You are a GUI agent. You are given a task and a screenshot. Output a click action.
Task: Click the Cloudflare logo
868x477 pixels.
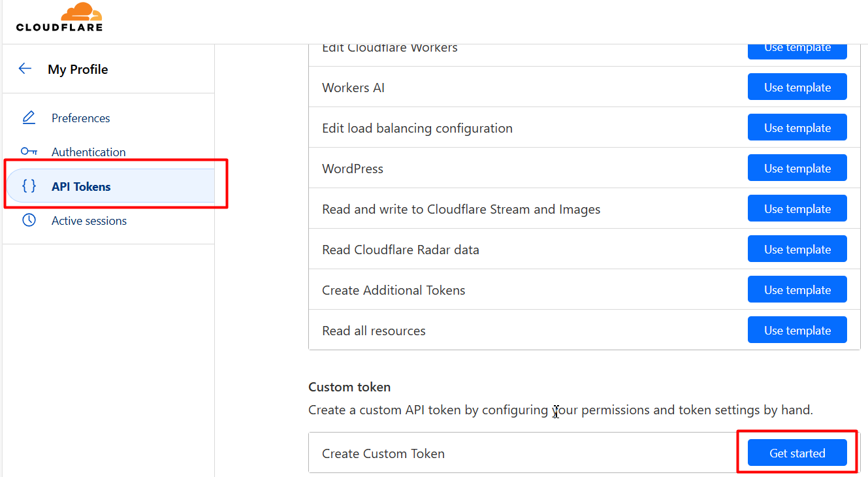click(x=59, y=17)
